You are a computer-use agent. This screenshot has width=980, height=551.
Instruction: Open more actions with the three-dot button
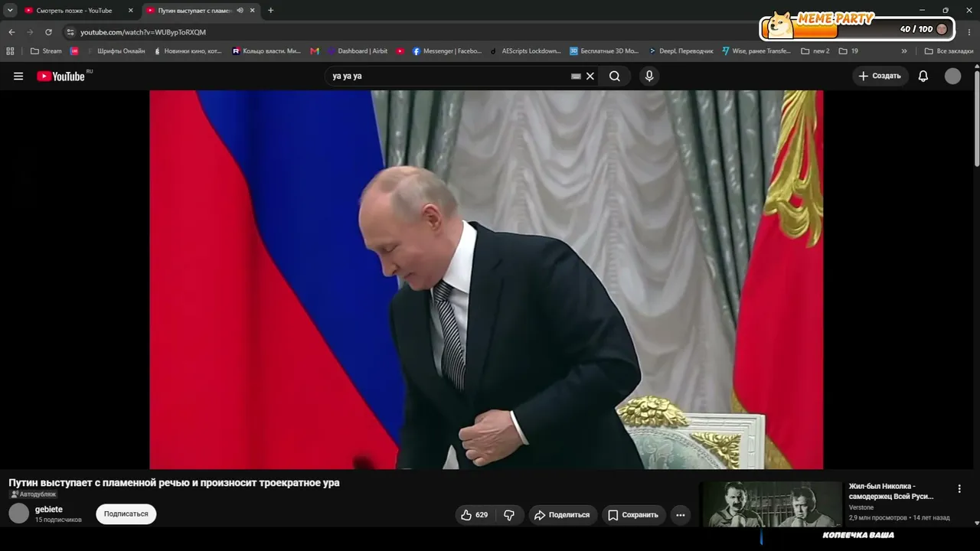(x=681, y=515)
